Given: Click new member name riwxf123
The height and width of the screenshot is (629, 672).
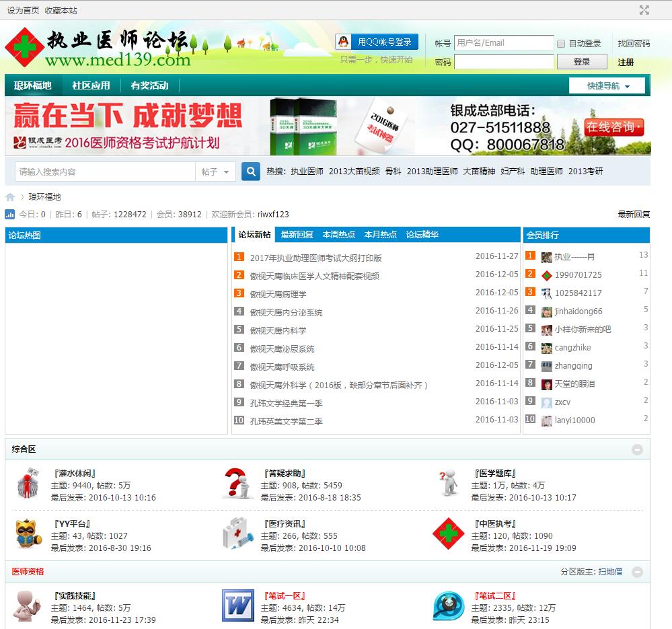Looking at the screenshot, I should 273,214.
